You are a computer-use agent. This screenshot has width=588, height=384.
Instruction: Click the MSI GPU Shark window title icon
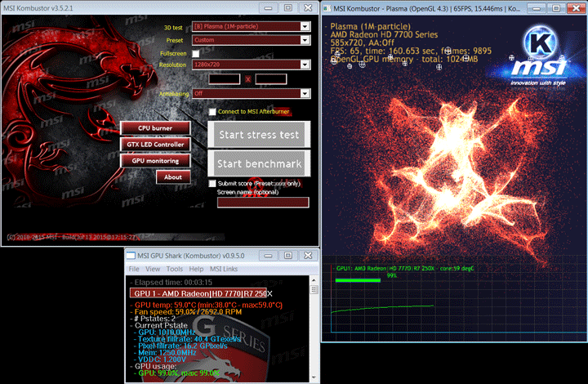(x=131, y=256)
